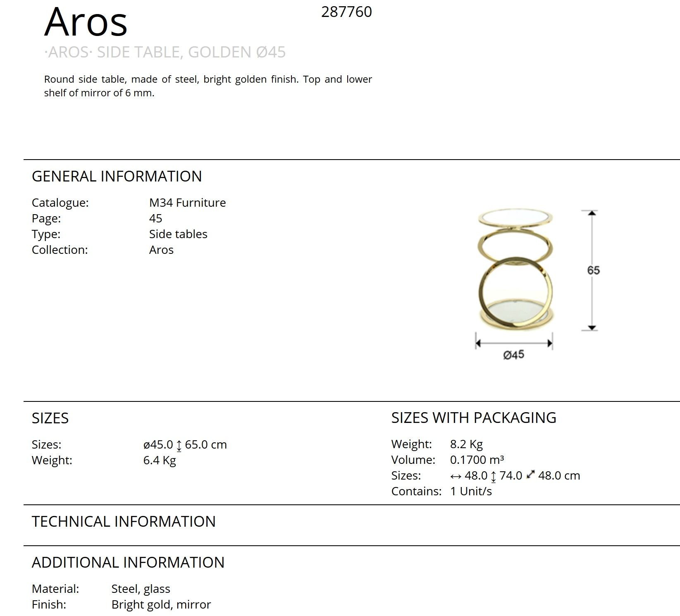Screen dimensions: 680x616
Task: Click the "Round side table" description paragraph
Action: tap(208, 86)
